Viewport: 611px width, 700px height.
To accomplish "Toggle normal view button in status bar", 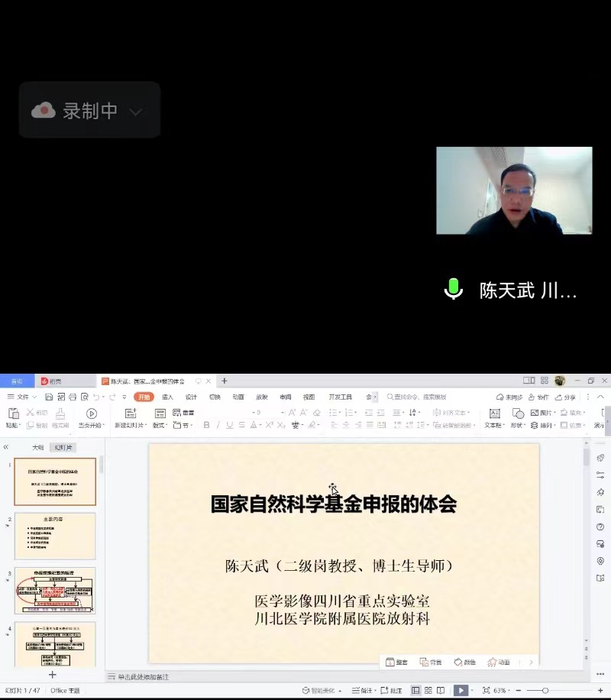I will pyautogui.click(x=415, y=690).
